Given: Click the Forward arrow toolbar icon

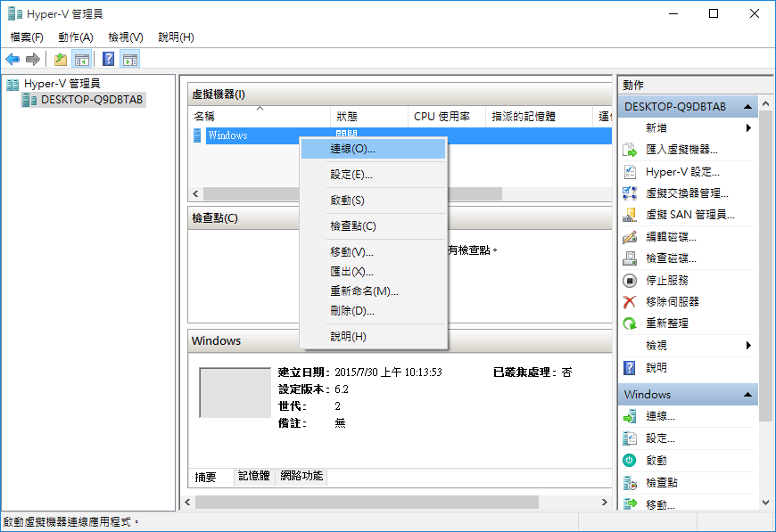Looking at the screenshot, I should point(33,60).
